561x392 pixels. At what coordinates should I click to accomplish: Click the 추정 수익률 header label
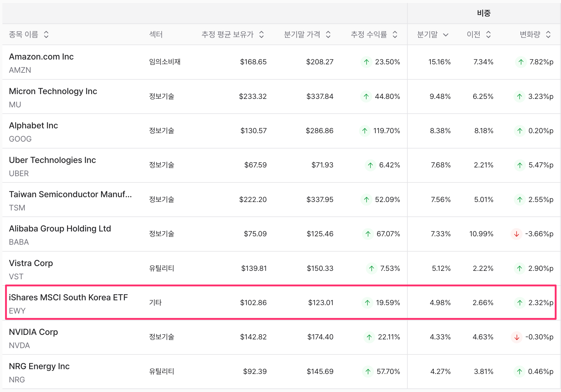pos(369,35)
